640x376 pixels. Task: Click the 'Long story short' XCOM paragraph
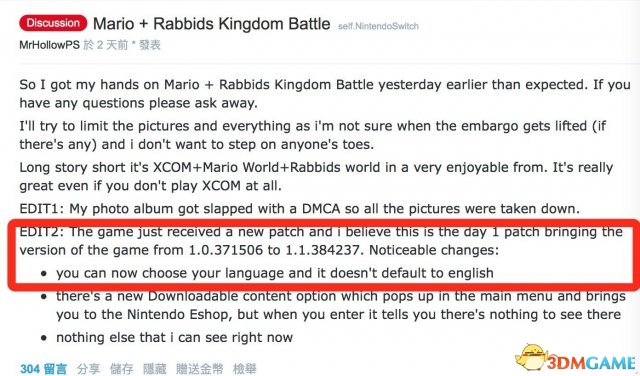[x=316, y=176]
